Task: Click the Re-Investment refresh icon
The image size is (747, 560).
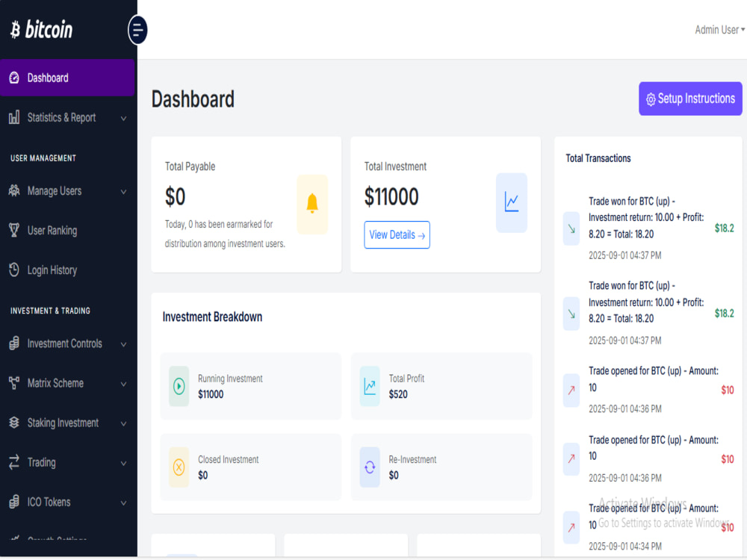Action: (x=370, y=467)
